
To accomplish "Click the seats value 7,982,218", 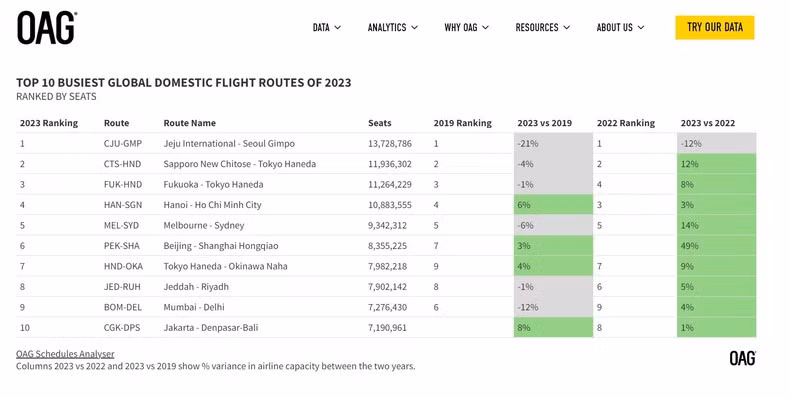I will click(x=387, y=266).
